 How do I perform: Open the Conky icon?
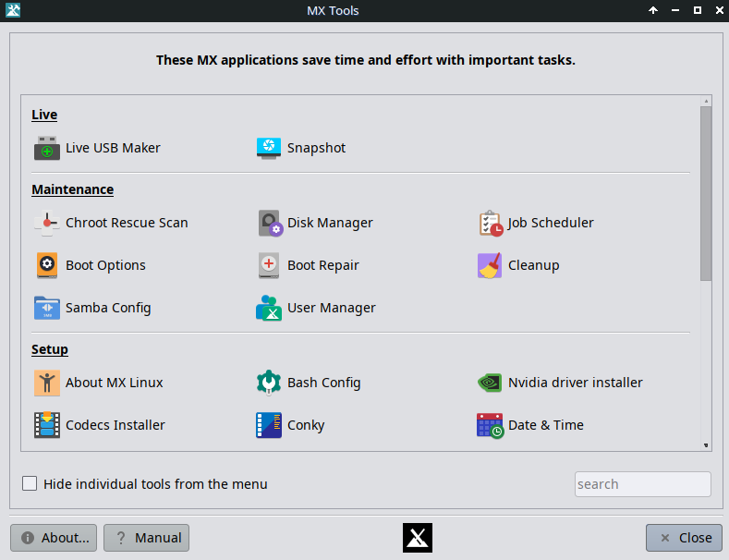point(269,425)
